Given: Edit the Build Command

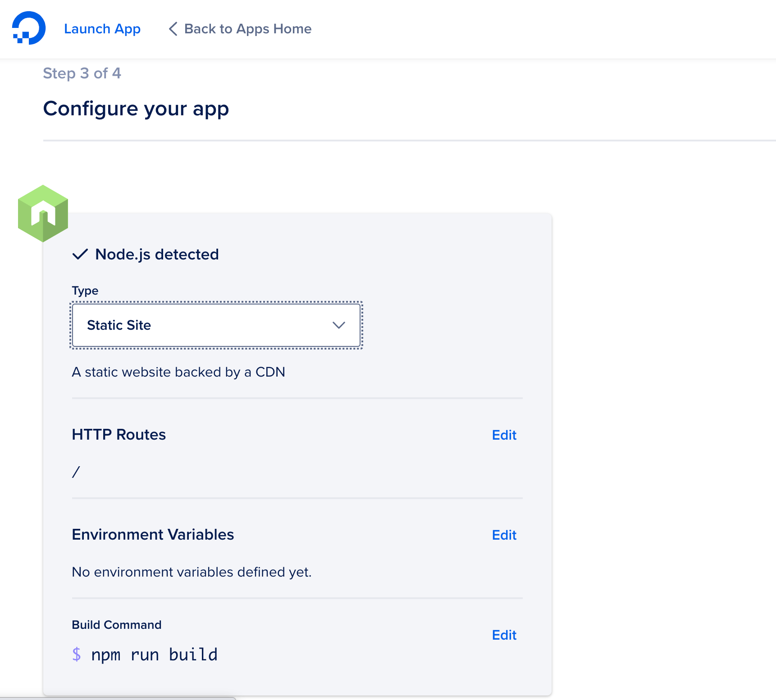Looking at the screenshot, I should pyautogui.click(x=504, y=635).
